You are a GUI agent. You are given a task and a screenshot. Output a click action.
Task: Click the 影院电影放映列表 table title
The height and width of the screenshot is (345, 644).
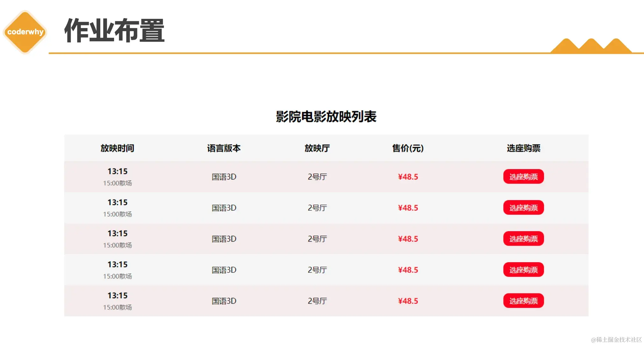click(x=326, y=116)
